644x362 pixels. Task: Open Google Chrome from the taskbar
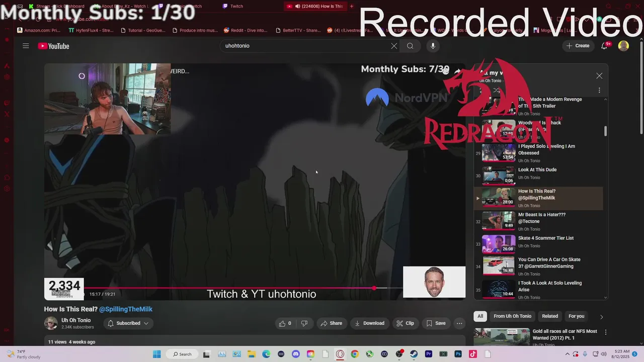tap(355, 354)
